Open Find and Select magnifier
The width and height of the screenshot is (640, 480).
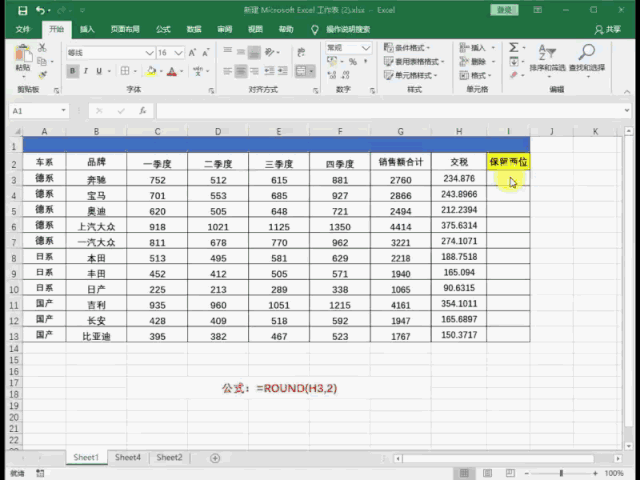click(587, 59)
